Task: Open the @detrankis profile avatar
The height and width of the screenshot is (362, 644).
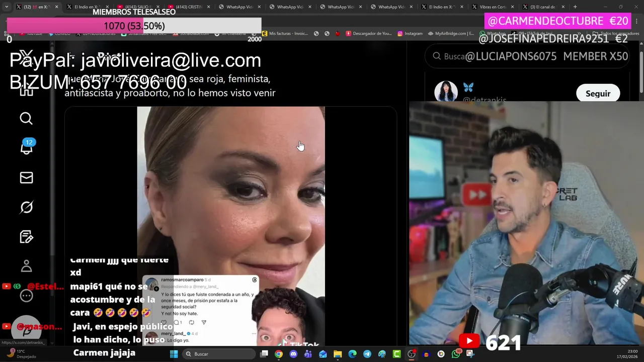Action: 446,93
